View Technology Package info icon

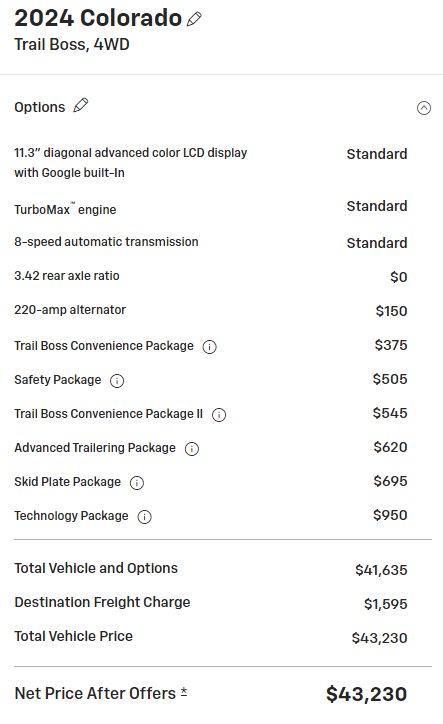[145, 517]
